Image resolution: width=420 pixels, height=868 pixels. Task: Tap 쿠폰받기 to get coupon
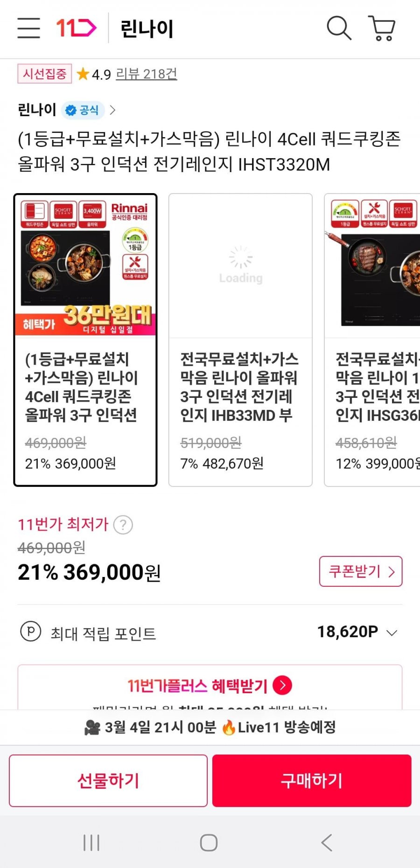click(361, 571)
